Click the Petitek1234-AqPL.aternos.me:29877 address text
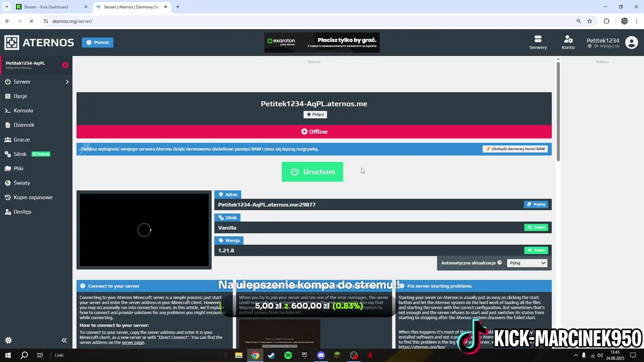Viewport: 644px width, 362px height. pyautogui.click(x=267, y=205)
